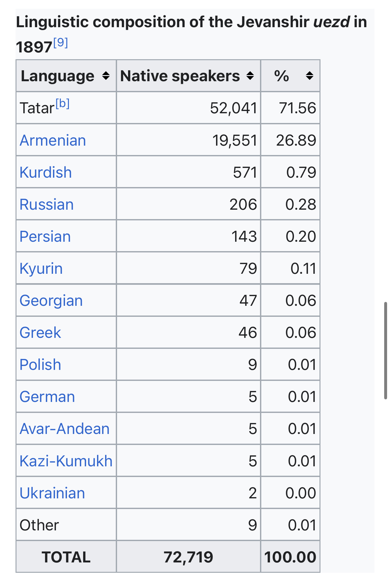Open the Armenian language link
Viewport: 390px width, 588px height.
click(x=53, y=140)
